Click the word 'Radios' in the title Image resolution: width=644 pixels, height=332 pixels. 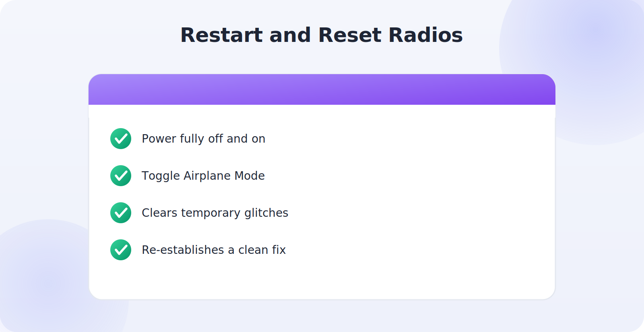(x=426, y=35)
